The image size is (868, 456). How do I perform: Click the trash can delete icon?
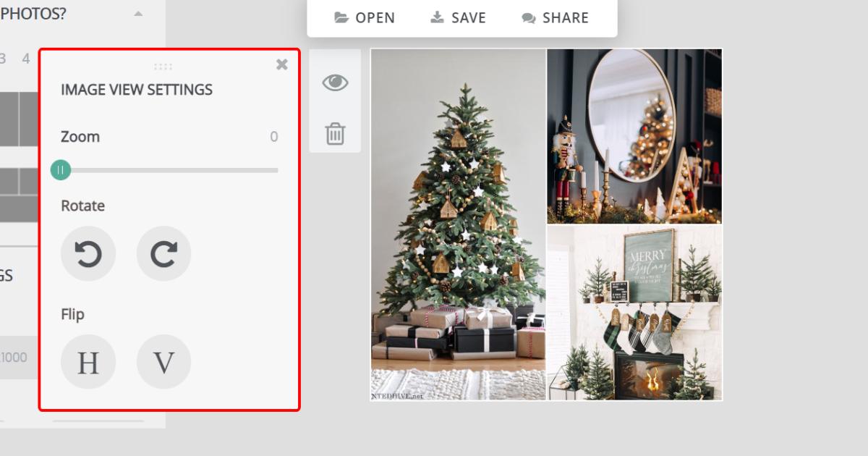click(x=335, y=133)
